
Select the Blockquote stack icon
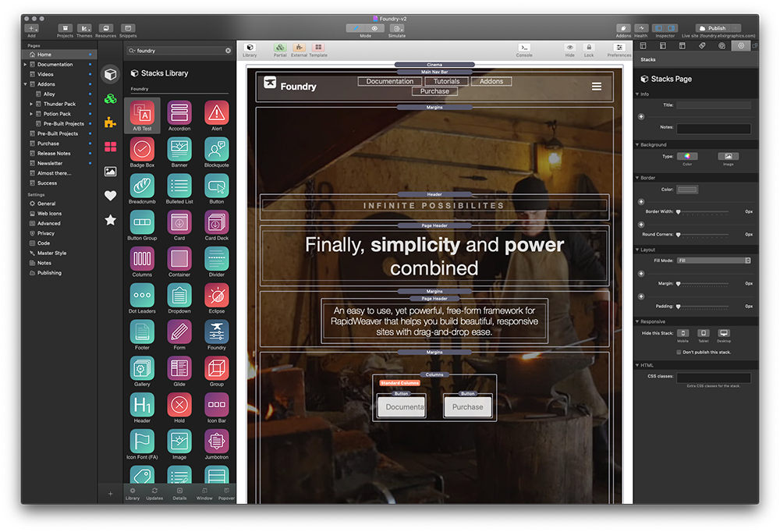[216, 149]
